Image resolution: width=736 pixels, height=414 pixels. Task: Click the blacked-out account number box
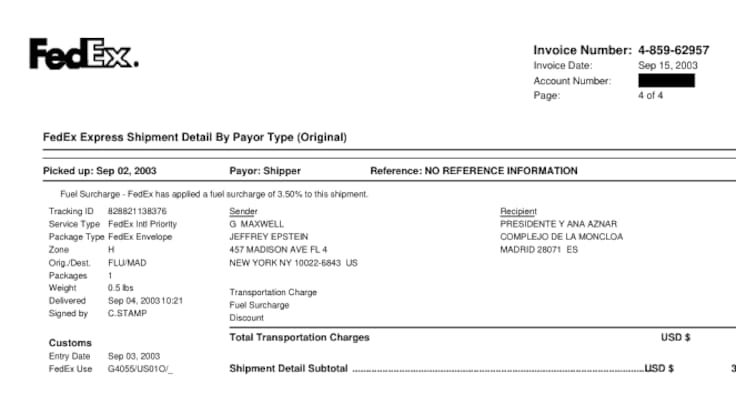coord(666,80)
